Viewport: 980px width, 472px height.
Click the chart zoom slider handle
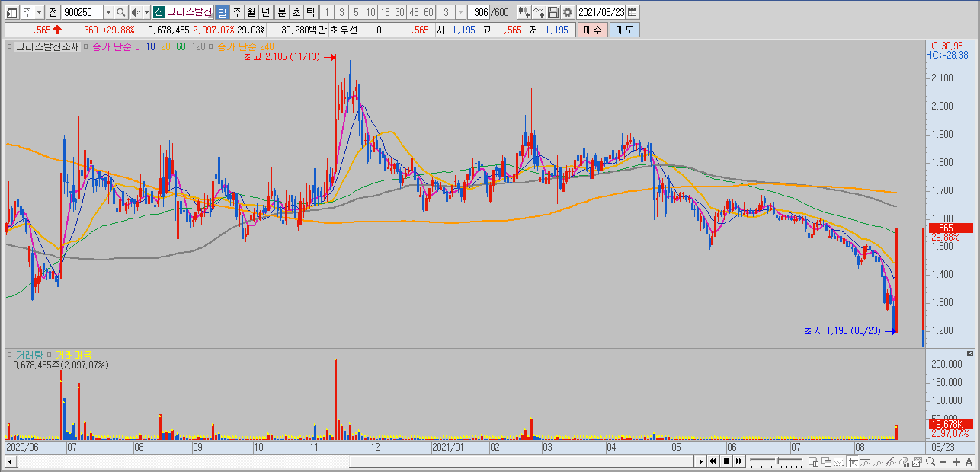pyautogui.click(x=777, y=461)
